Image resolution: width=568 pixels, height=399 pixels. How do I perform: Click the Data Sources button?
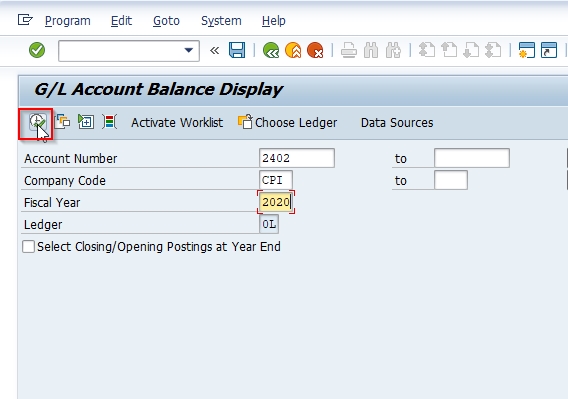click(x=397, y=123)
